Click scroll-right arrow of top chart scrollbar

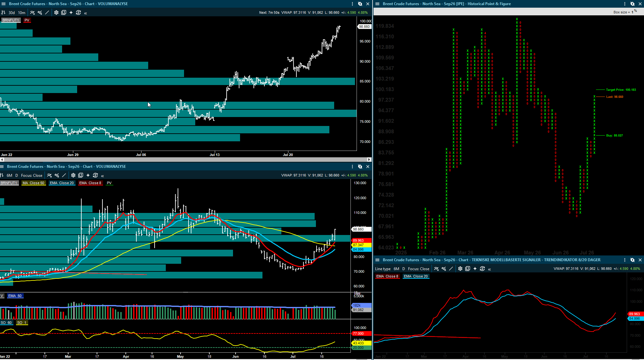pos(369,159)
